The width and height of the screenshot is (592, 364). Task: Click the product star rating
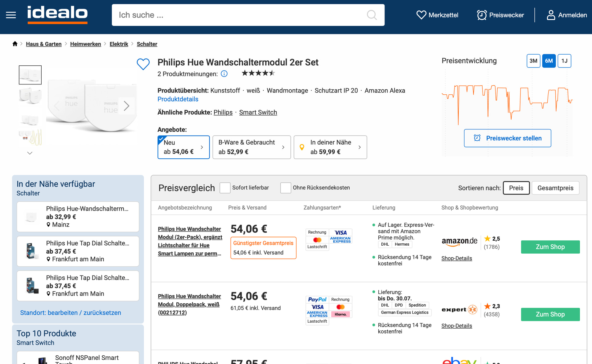coord(258,73)
